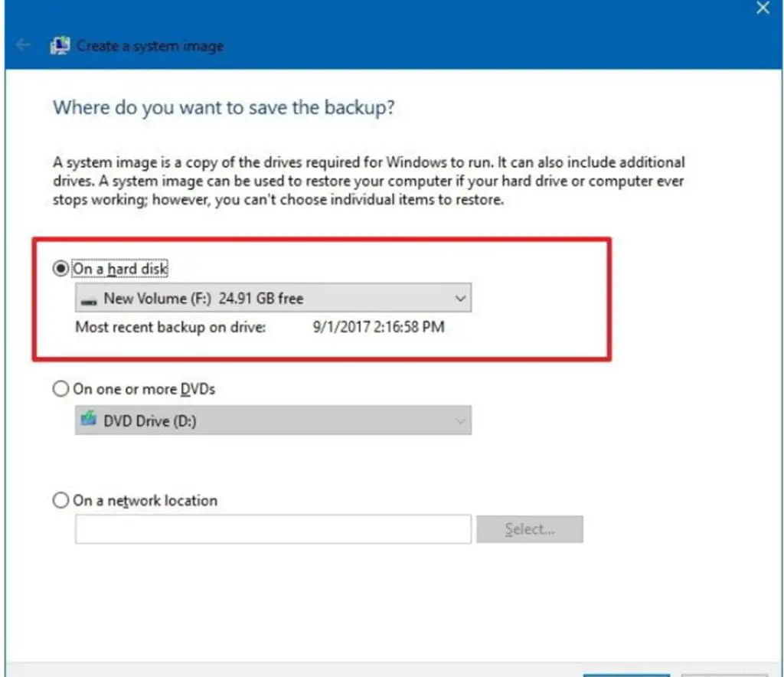This screenshot has width=784, height=677.
Task: Click the chevron arrow of the DVD Drive dropdown
Action: coord(459,420)
